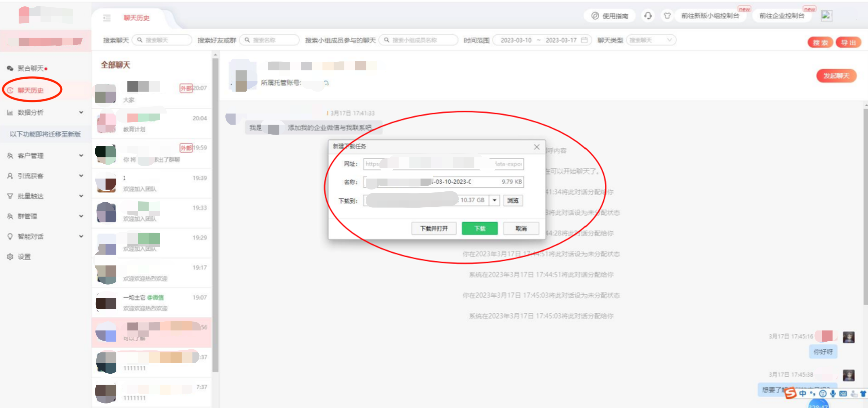The height and width of the screenshot is (408, 868).
Task: Click the 智能对话 lightbulb icon
Action: pyautogui.click(x=10, y=236)
